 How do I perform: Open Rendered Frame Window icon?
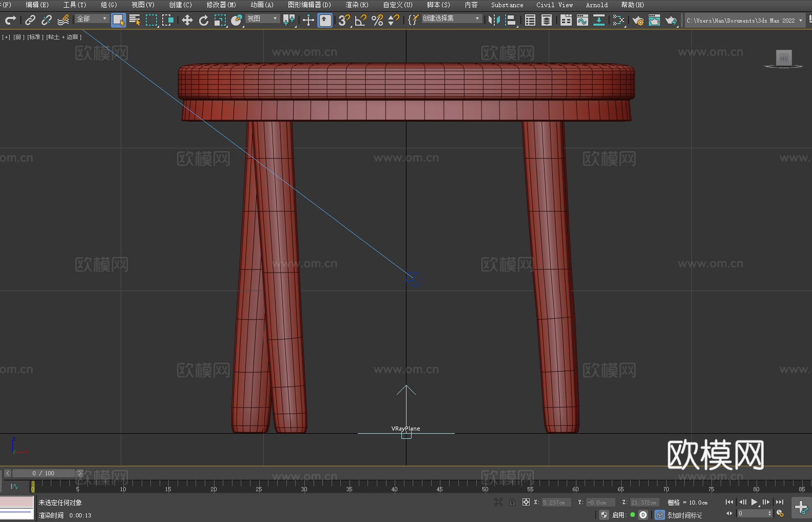coord(654,20)
